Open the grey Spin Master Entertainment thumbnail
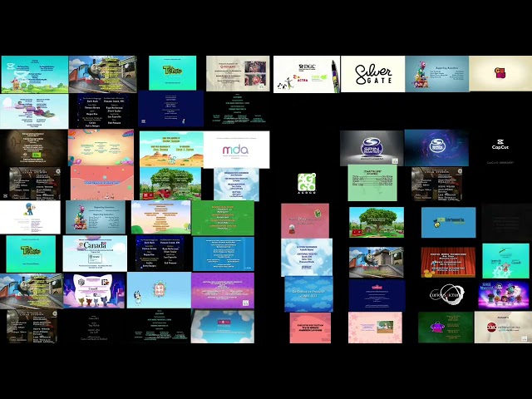 pyautogui.click(x=372, y=148)
